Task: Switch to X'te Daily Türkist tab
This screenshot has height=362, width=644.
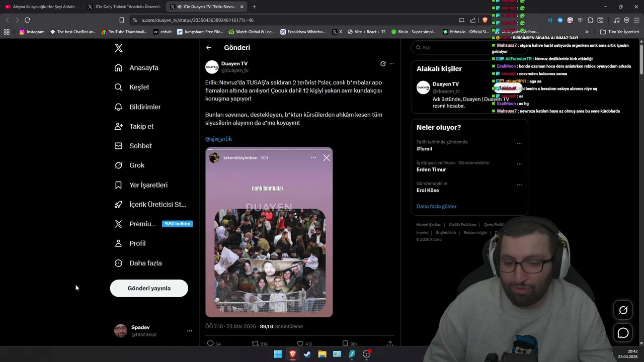Action: [124, 7]
